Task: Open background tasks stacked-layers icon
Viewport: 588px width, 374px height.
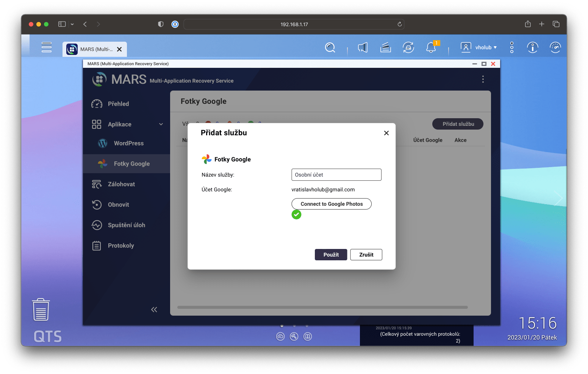Action: pyautogui.click(x=385, y=47)
